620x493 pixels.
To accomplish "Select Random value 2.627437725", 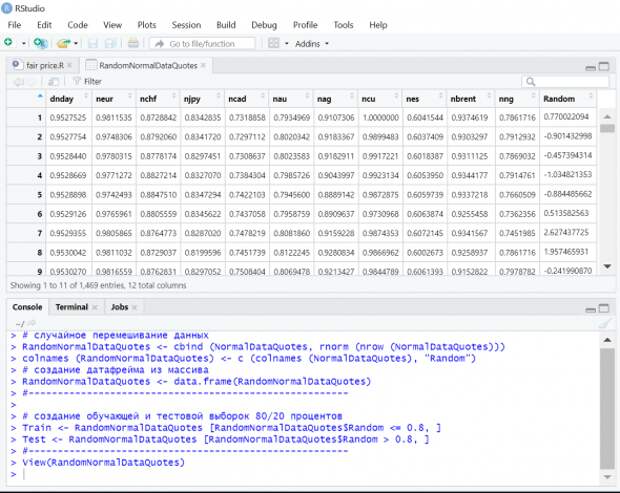I will coord(566,232).
